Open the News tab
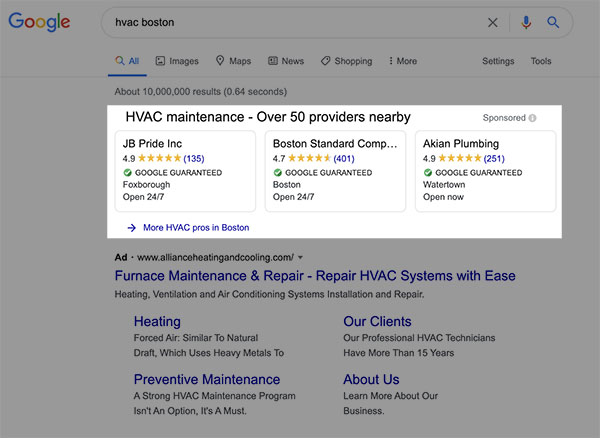This screenshot has height=438, width=600. point(286,61)
